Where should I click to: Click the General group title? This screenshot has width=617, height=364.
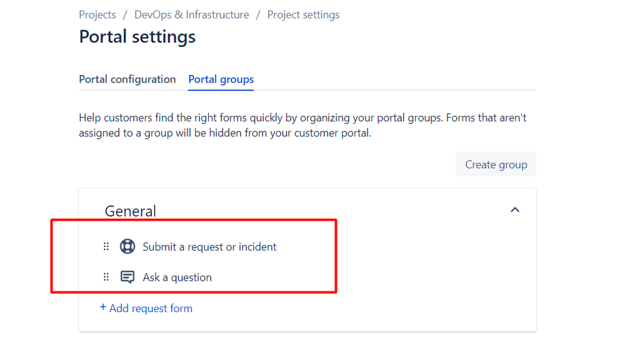131,211
